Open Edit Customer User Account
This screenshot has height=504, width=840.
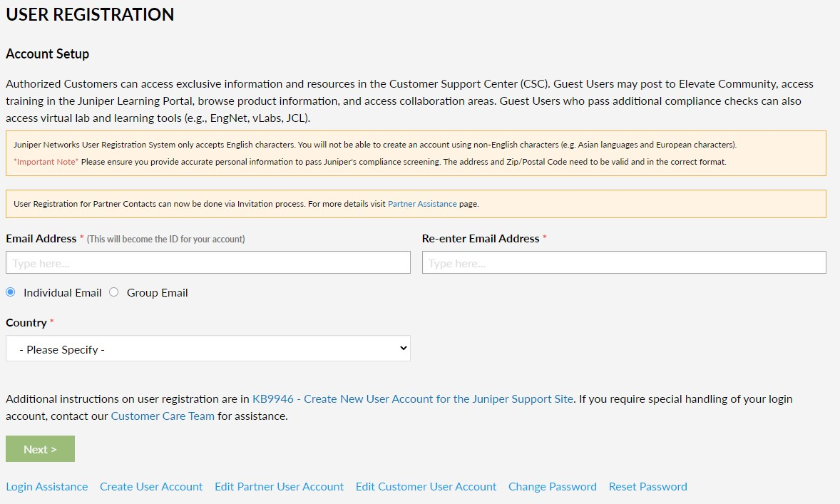[x=426, y=487]
